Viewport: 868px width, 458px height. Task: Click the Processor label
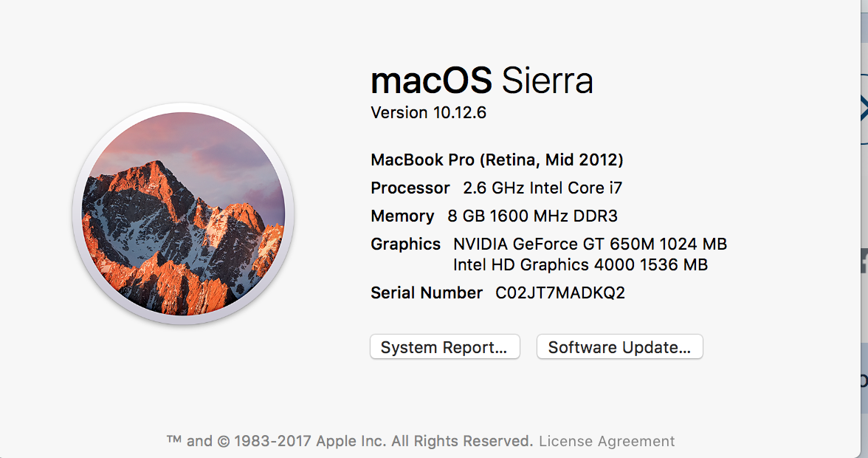coord(410,188)
